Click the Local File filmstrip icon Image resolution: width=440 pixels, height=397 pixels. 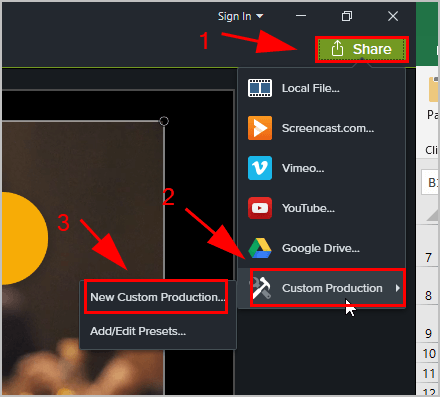[x=260, y=88]
